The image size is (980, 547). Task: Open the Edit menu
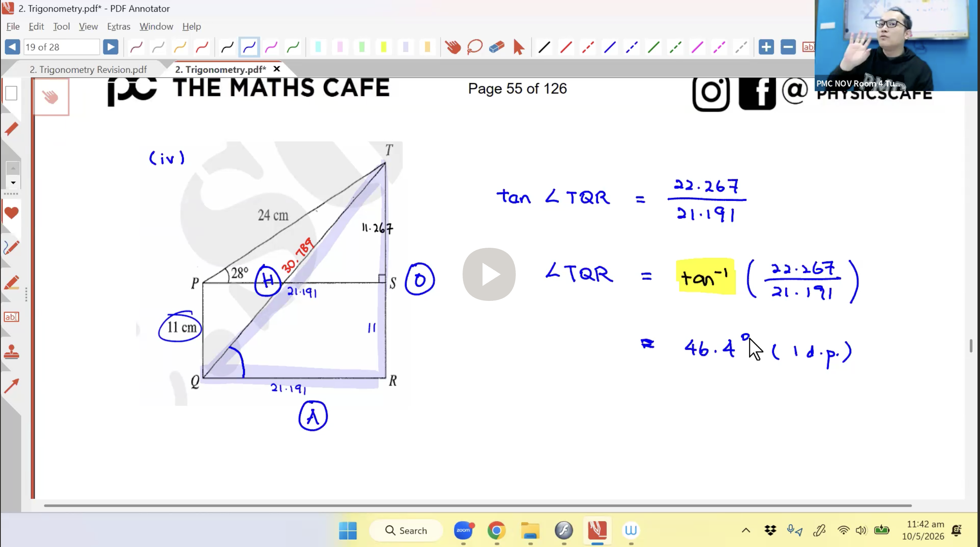[36, 26]
